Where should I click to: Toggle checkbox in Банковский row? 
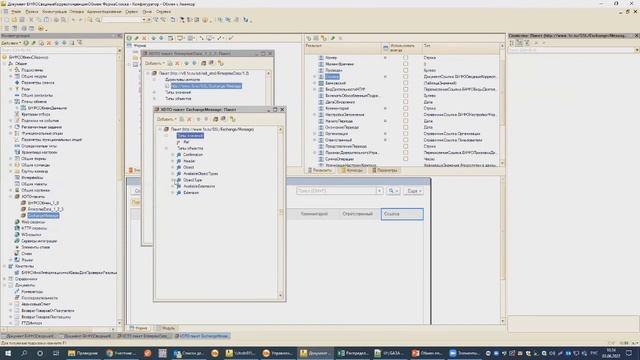(405, 83)
